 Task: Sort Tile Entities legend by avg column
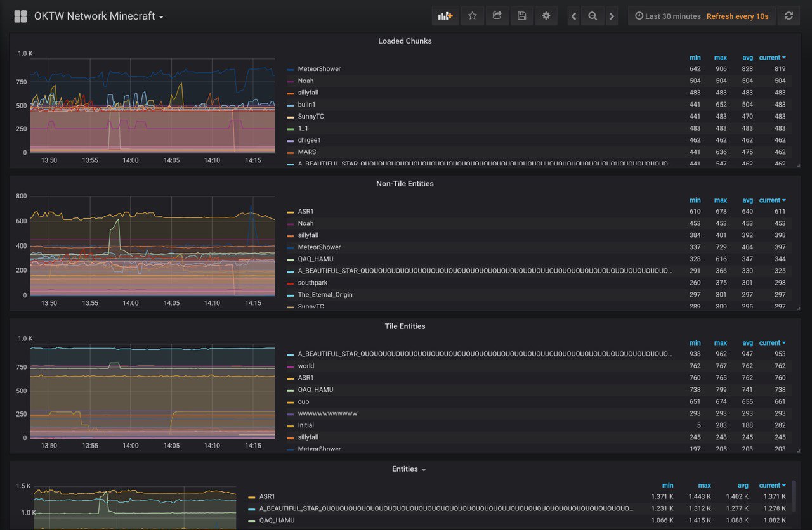[747, 343]
